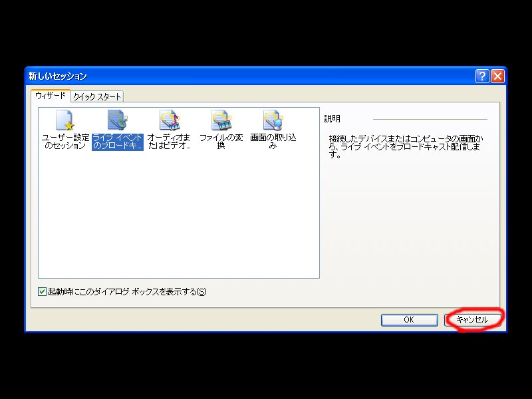532x399 pixels.
Task: Click the キャンセル button
Action: (x=472, y=320)
